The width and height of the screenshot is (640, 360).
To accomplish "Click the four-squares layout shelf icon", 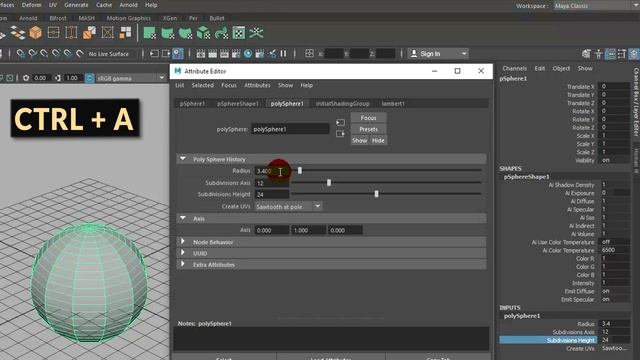I will point(125,33).
